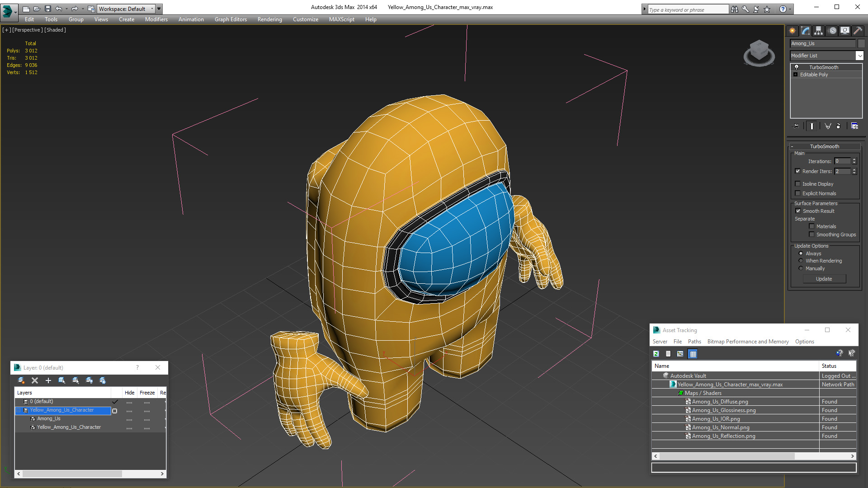Expand the Editable Poly stack entry
868x488 pixels.
795,75
